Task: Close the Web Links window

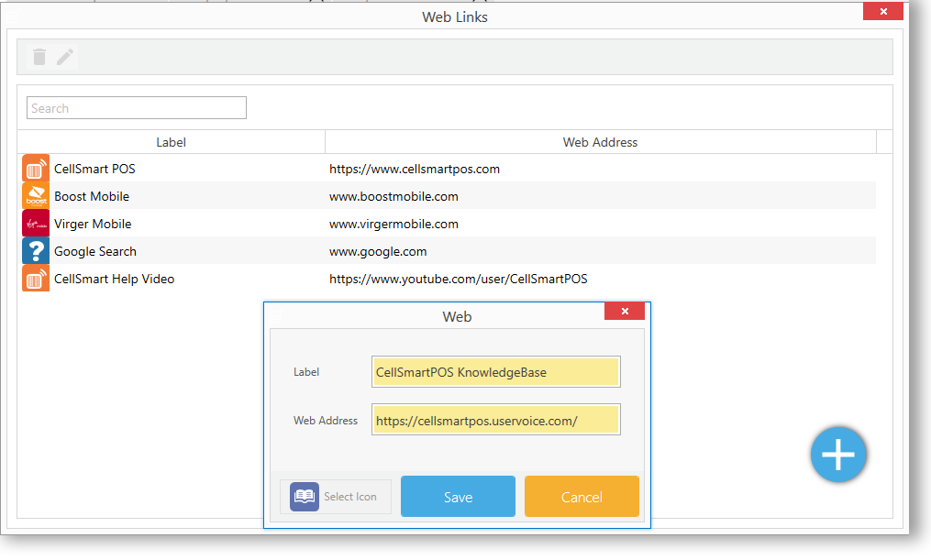Action: coord(883,12)
